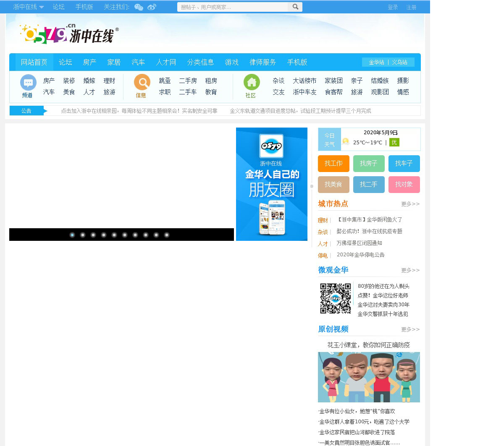Image resolution: width=504 pixels, height=446 pixels.
Task: Click the 找二手 button
Action: (369, 184)
